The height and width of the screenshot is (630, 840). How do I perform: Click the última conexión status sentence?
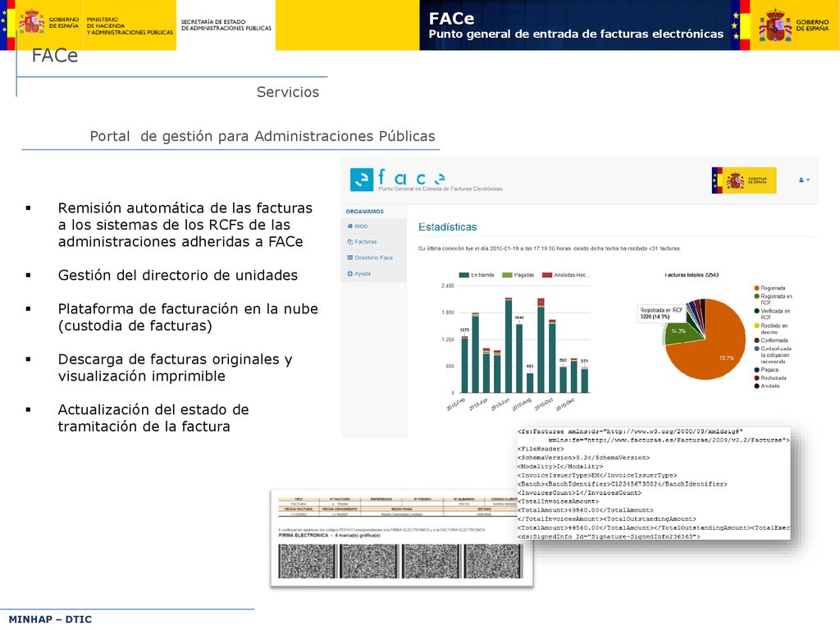(x=549, y=249)
